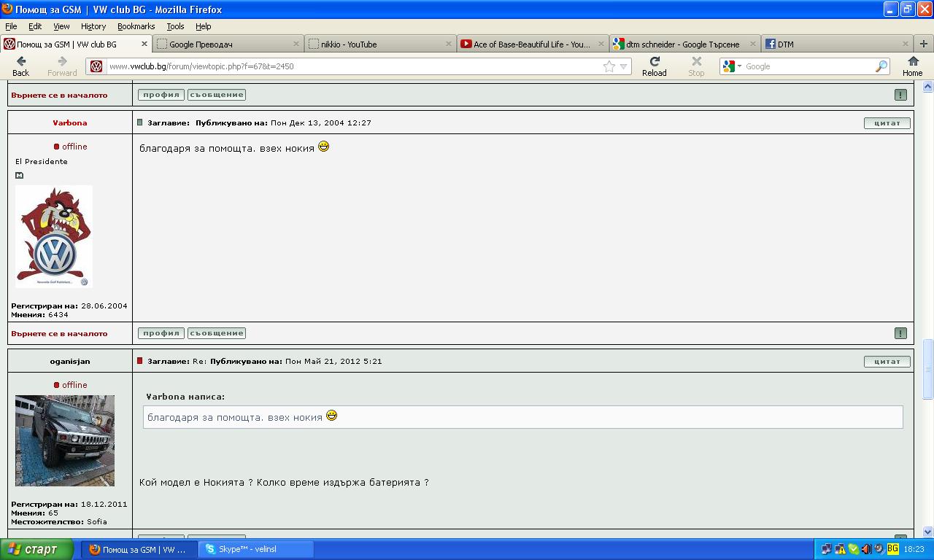Close the Google Преводач tab

click(x=296, y=44)
